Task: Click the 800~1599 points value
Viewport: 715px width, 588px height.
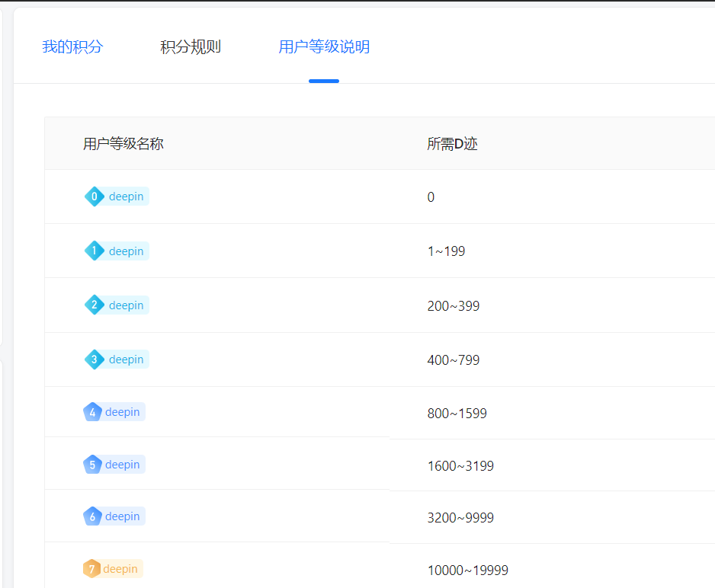Action: [x=457, y=414]
